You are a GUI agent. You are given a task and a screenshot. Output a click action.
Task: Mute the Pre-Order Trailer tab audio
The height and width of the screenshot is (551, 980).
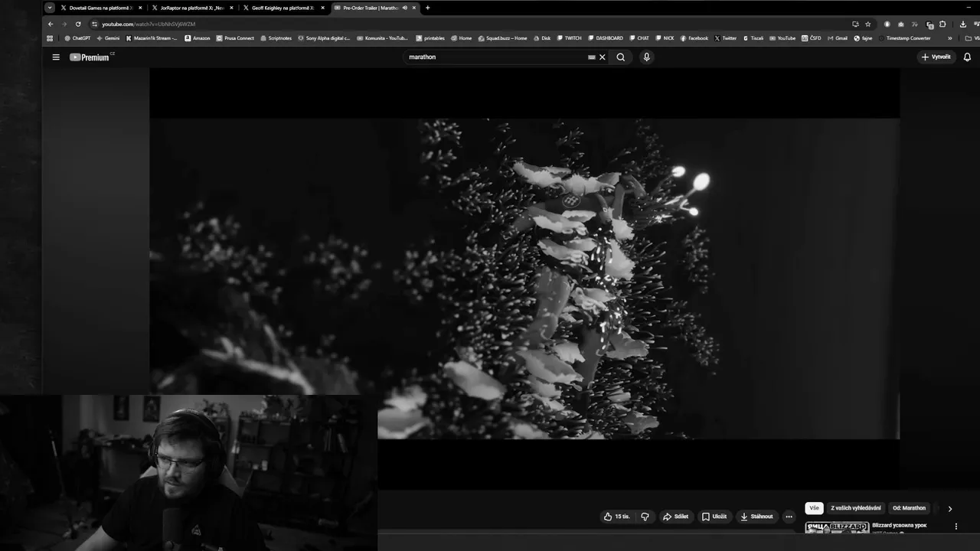click(x=404, y=8)
